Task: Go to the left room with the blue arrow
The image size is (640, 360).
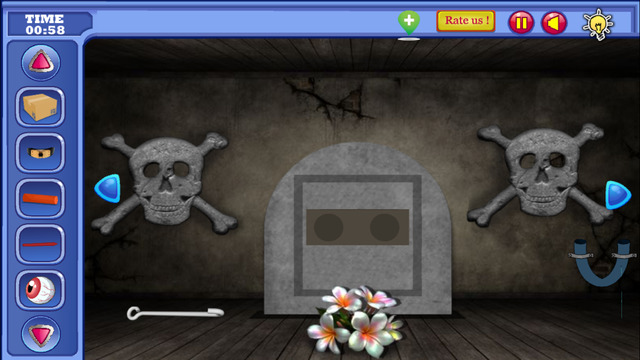Action: point(108,189)
